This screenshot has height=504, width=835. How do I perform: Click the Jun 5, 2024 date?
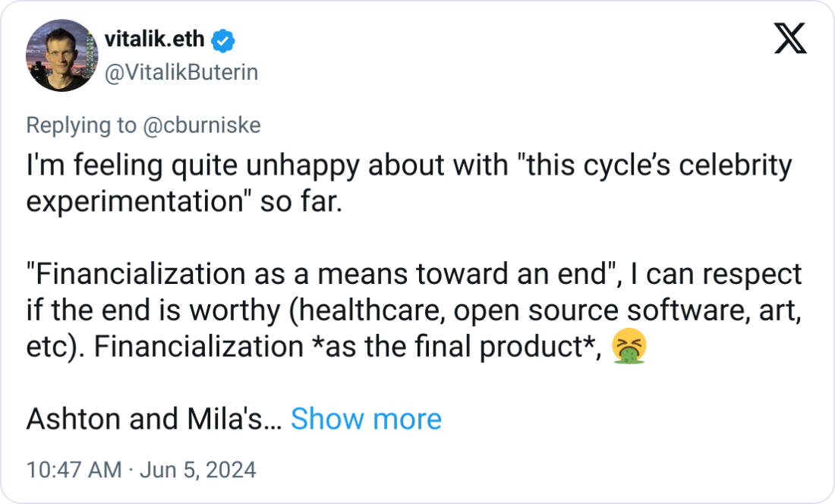click(197, 470)
